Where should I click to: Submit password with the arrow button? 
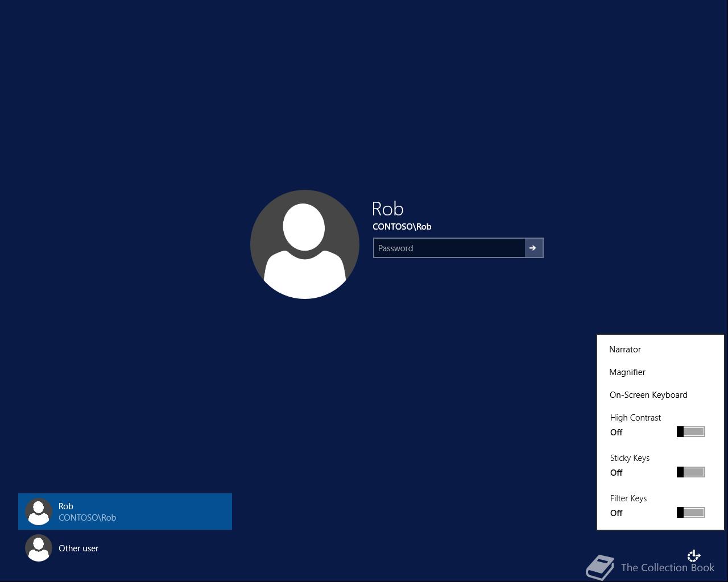pos(533,248)
